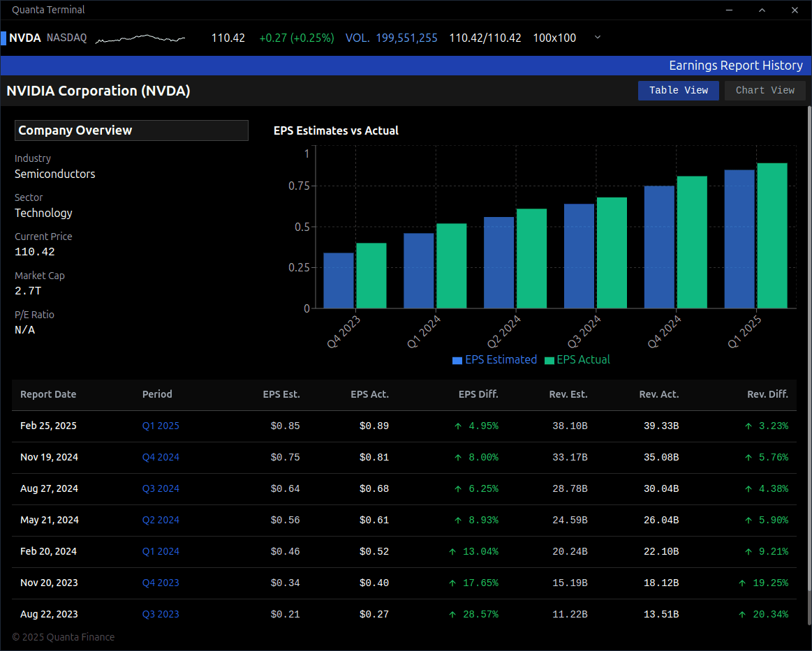The image size is (812, 651).
Task: Open the Q4 2023 period link
Action: tap(161, 583)
